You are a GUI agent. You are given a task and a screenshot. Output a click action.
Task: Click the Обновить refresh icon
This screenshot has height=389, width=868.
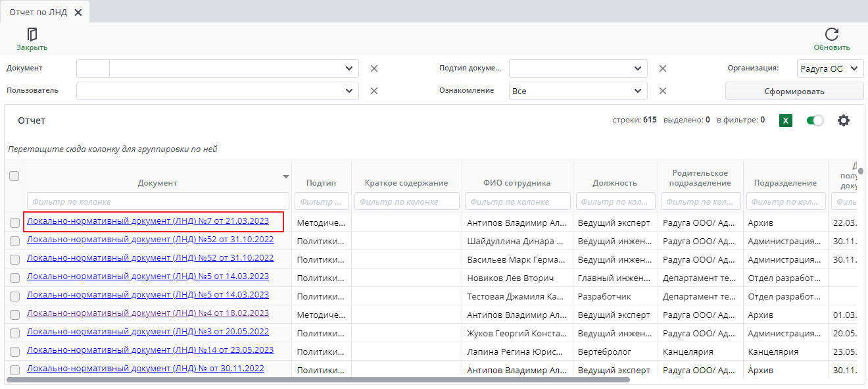click(x=832, y=34)
